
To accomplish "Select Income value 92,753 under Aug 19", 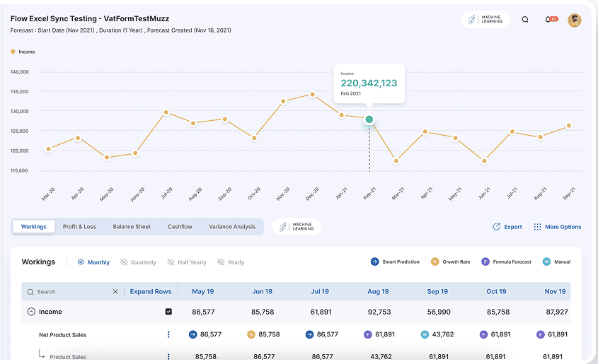I will [379, 312].
